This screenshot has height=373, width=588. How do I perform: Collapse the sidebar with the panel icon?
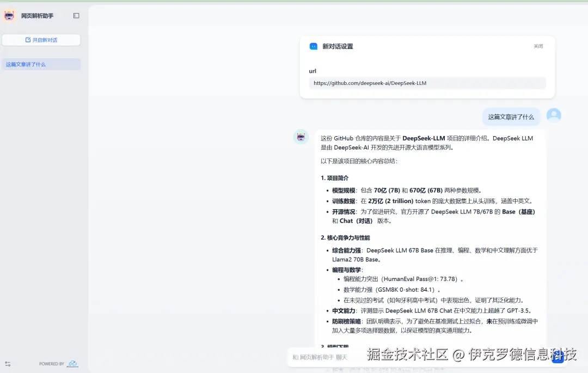pos(76,16)
